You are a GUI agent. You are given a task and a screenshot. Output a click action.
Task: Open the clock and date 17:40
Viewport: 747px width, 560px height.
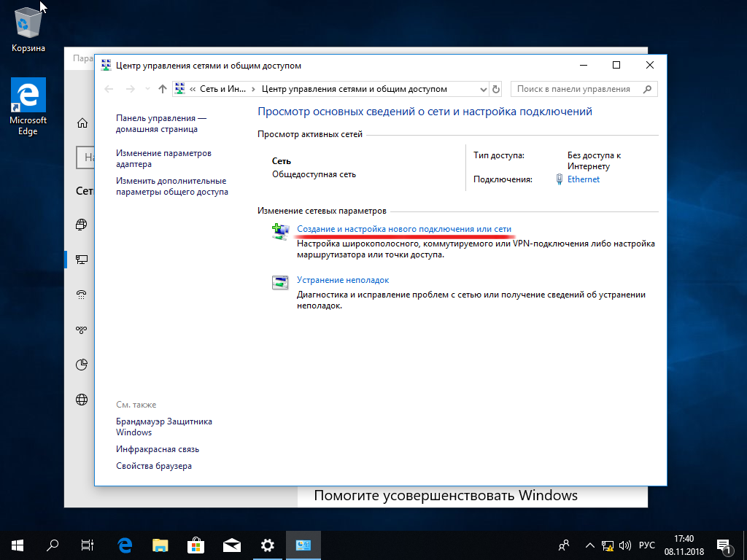684,545
